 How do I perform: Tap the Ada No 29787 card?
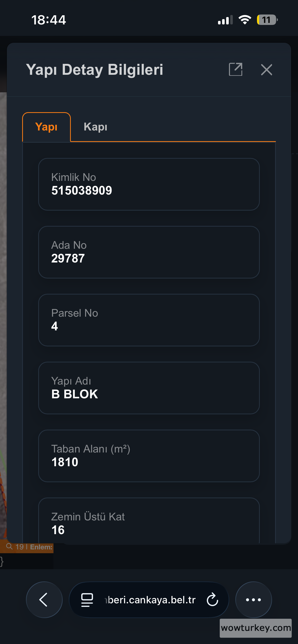(149, 252)
